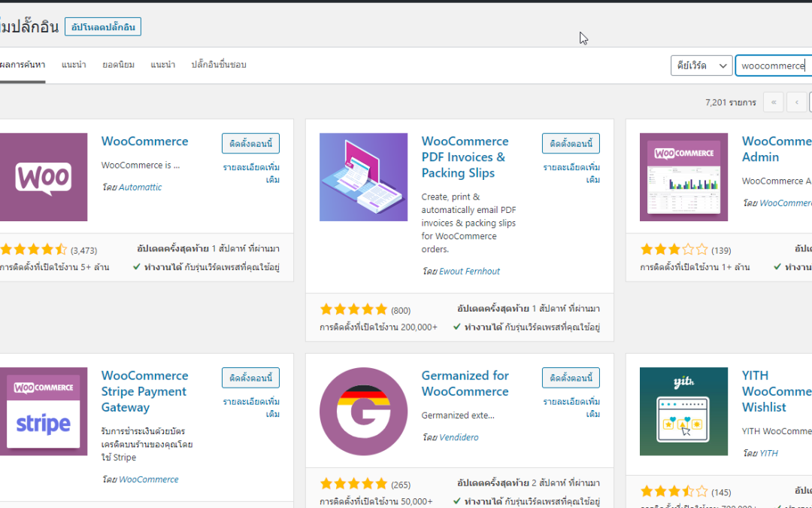Viewport: 812px width, 508px height.
Task: Click the compatibility checkmark on WooCommerce card
Action: coord(137,267)
